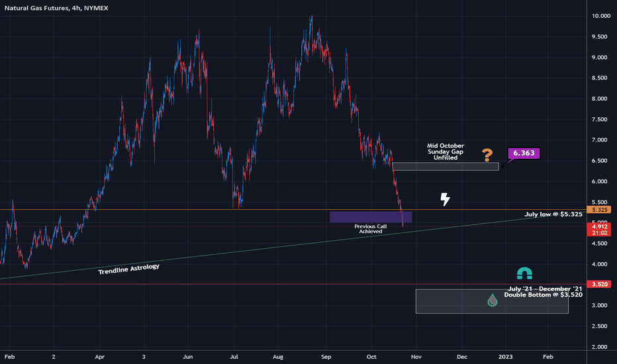Click the 'Sep' time axis label
This screenshot has width=617, height=364.
(326, 357)
